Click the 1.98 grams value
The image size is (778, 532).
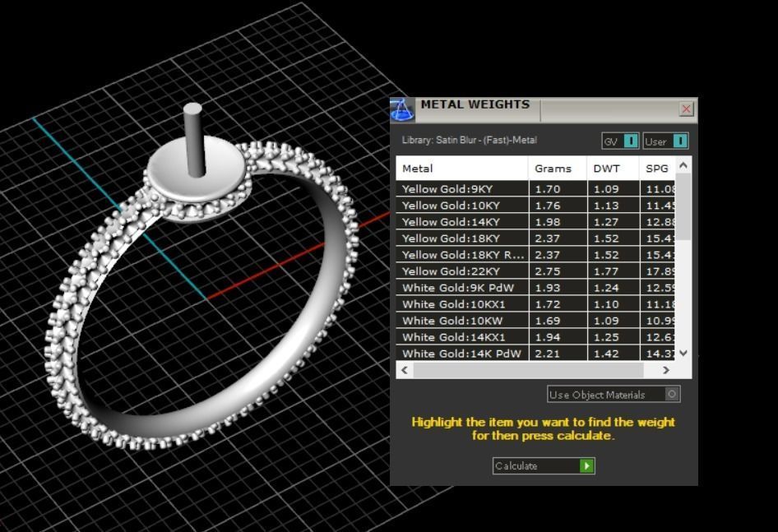coord(547,222)
